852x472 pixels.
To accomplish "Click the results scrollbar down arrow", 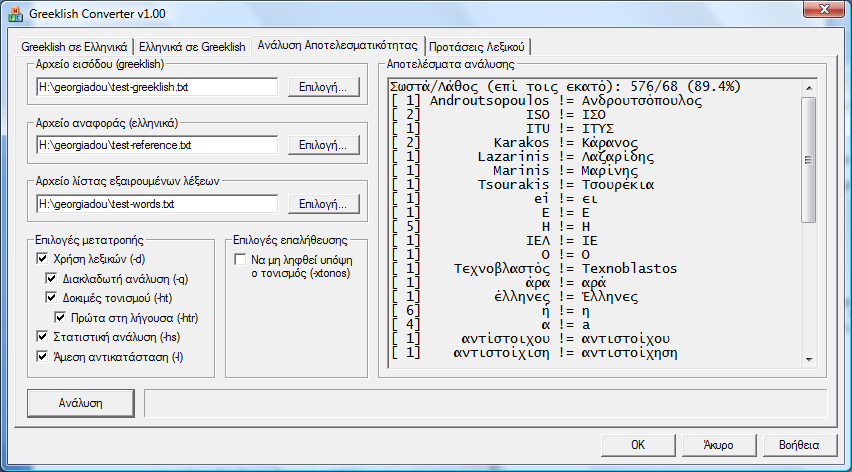I will click(809, 360).
